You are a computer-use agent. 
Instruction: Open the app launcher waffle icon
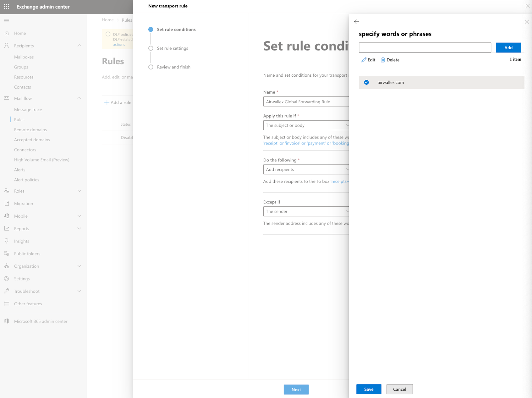(6, 7)
